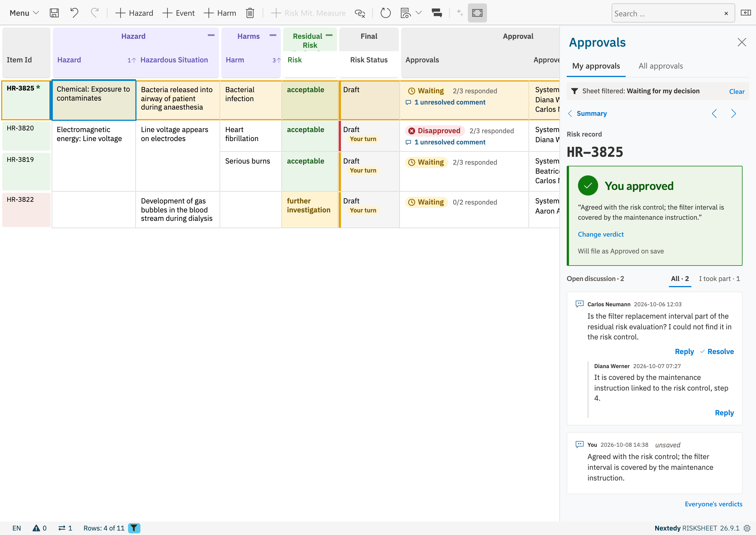Open unresolved comment on Disapproved row
Image resolution: width=756 pixels, height=535 pixels.
[445, 142]
